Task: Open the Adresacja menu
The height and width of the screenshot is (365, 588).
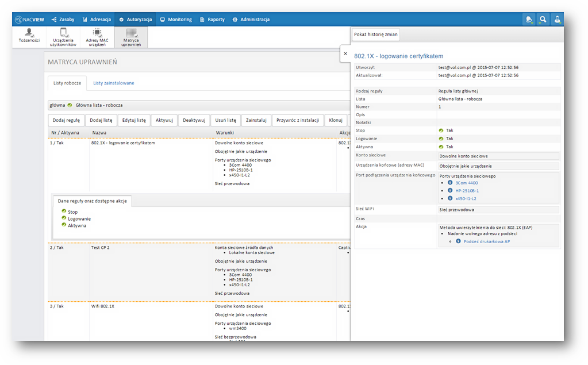Action: tap(97, 20)
